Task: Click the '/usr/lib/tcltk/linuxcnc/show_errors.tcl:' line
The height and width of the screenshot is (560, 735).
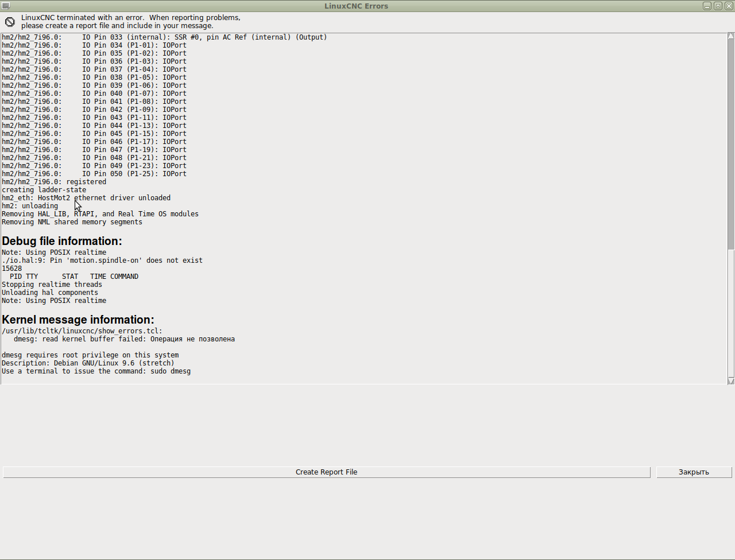Action: coord(82,331)
